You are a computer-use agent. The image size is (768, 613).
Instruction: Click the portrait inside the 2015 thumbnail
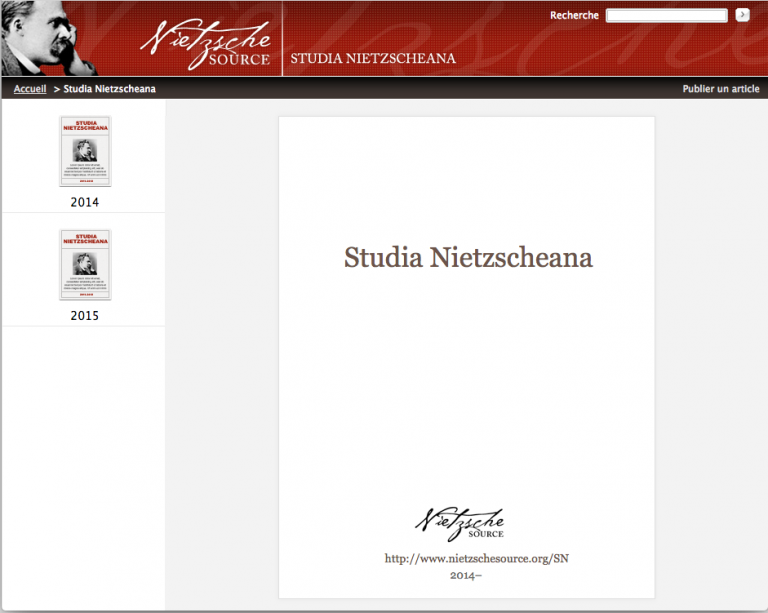pyautogui.click(x=85, y=266)
